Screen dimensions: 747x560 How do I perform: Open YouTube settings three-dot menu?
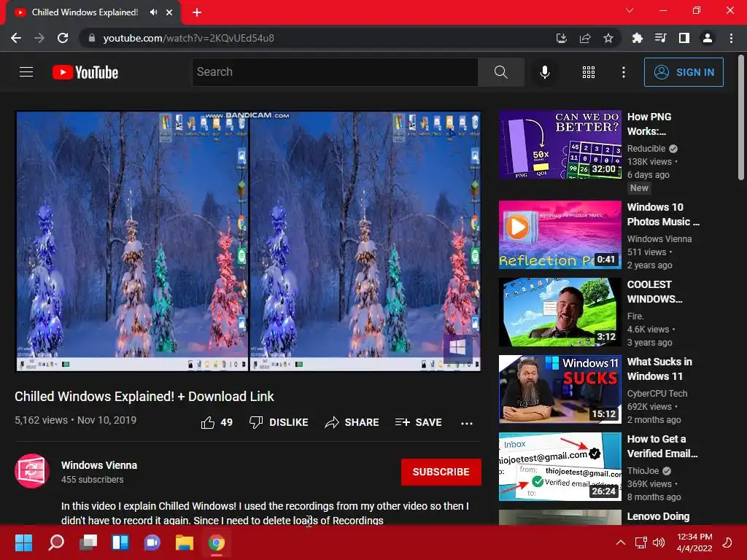coord(623,72)
